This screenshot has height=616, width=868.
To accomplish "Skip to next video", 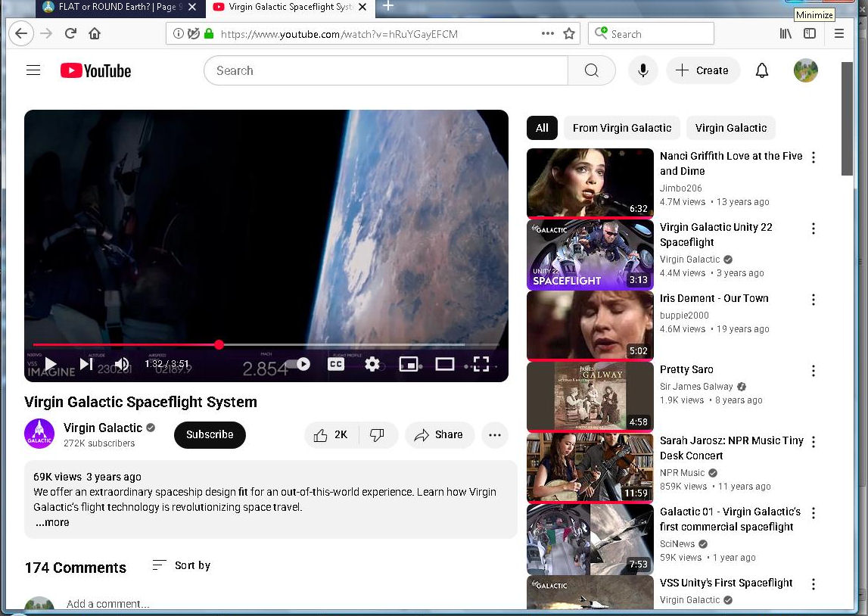I will 86,364.
